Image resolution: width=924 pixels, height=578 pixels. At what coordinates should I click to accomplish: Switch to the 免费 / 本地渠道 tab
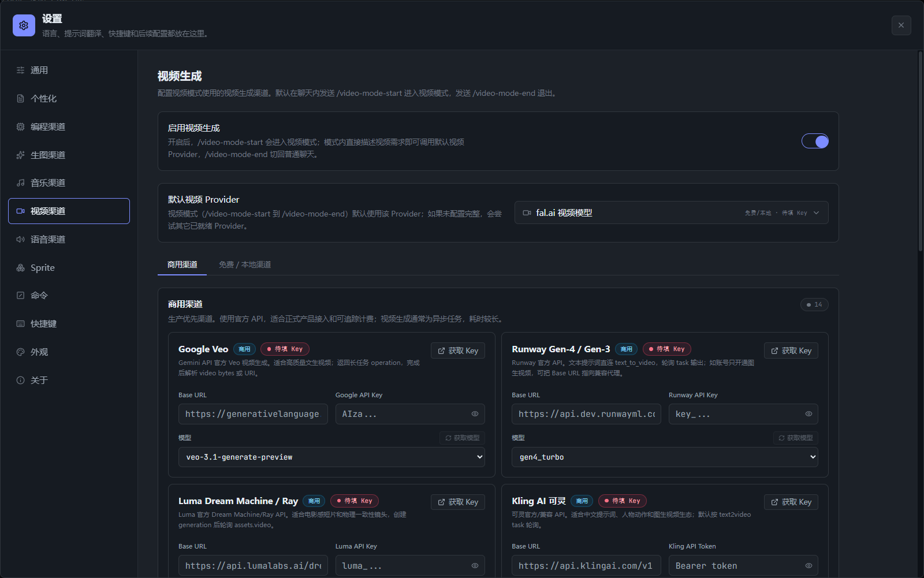pos(245,264)
